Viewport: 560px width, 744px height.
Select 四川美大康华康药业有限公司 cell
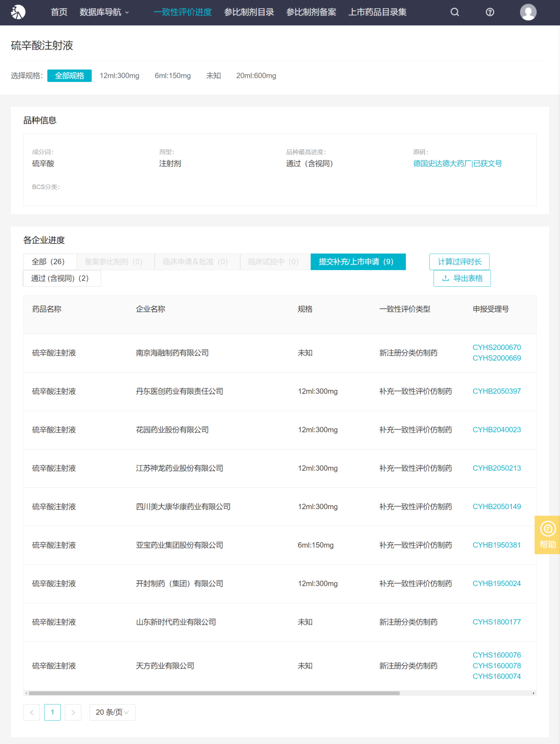pyautogui.click(x=183, y=507)
